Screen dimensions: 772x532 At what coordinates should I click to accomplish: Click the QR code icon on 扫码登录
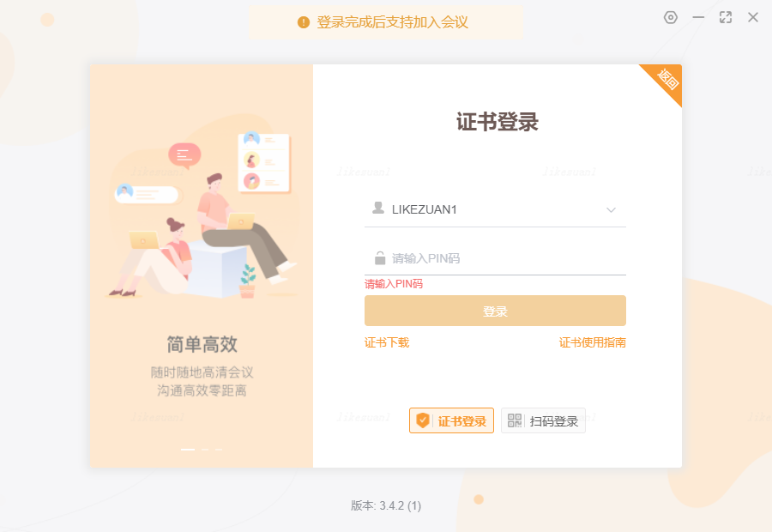tap(515, 420)
